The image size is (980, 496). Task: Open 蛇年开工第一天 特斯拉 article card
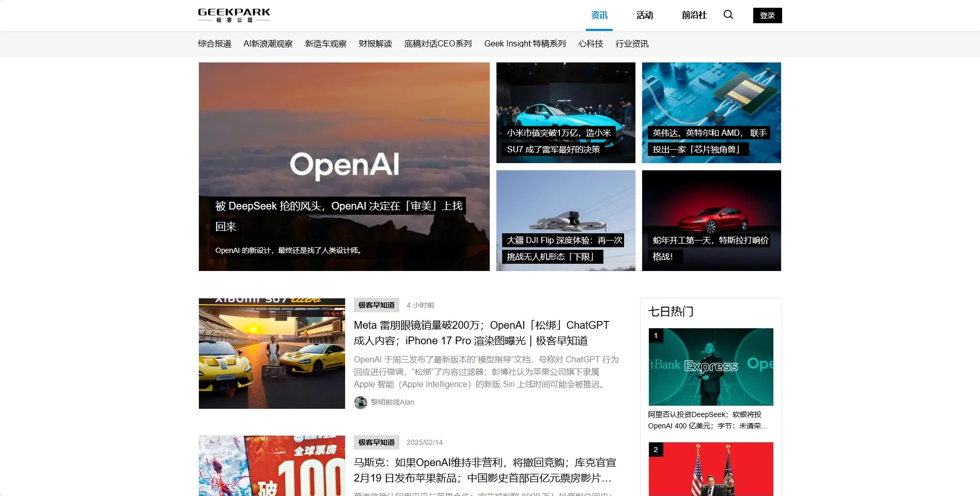711,220
